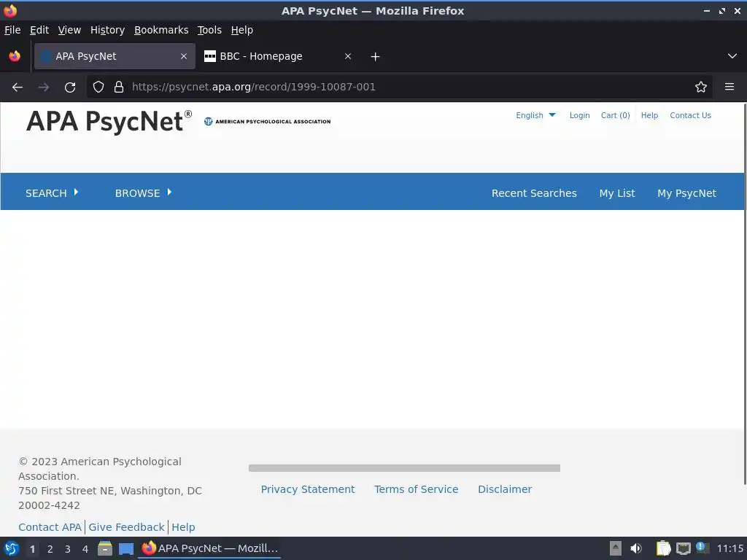
Task: Click the APA PsycNet logo
Action: point(109,122)
